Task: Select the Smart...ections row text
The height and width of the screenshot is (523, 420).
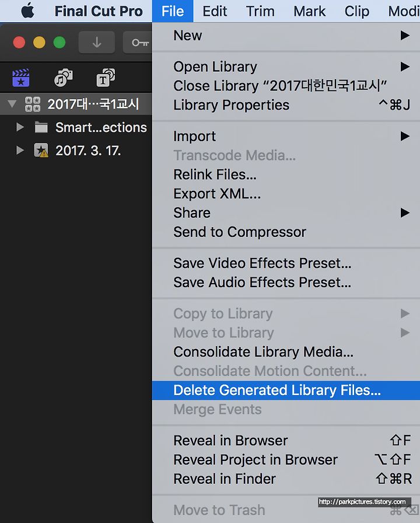Action: coord(101,127)
